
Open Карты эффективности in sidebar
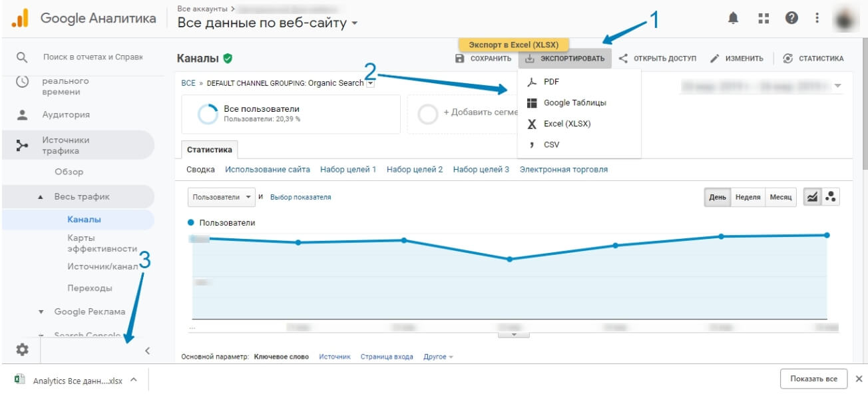102,243
